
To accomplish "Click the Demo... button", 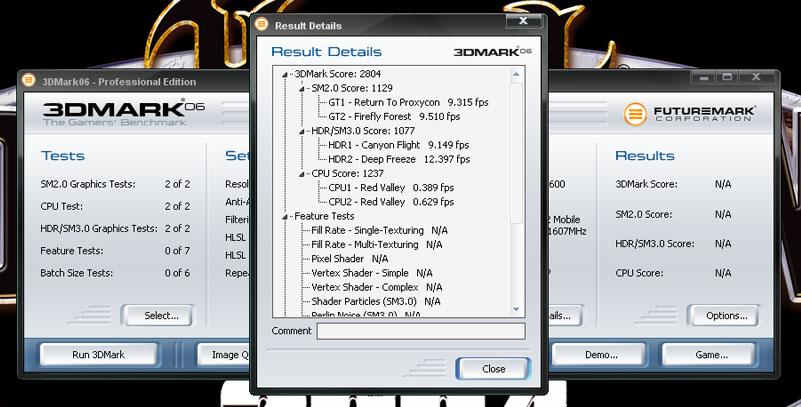I will coord(600,354).
